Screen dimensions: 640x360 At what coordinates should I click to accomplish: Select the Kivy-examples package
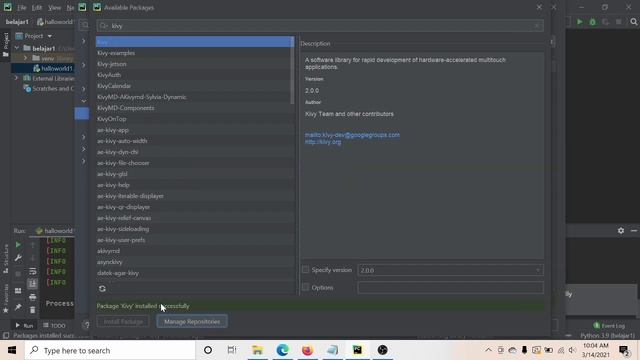pyautogui.click(x=195, y=53)
